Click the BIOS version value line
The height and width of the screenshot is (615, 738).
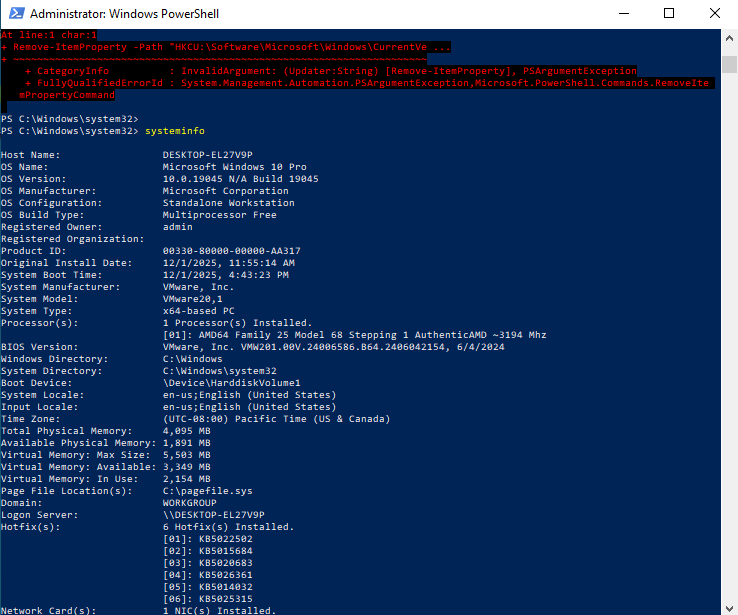point(334,347)
